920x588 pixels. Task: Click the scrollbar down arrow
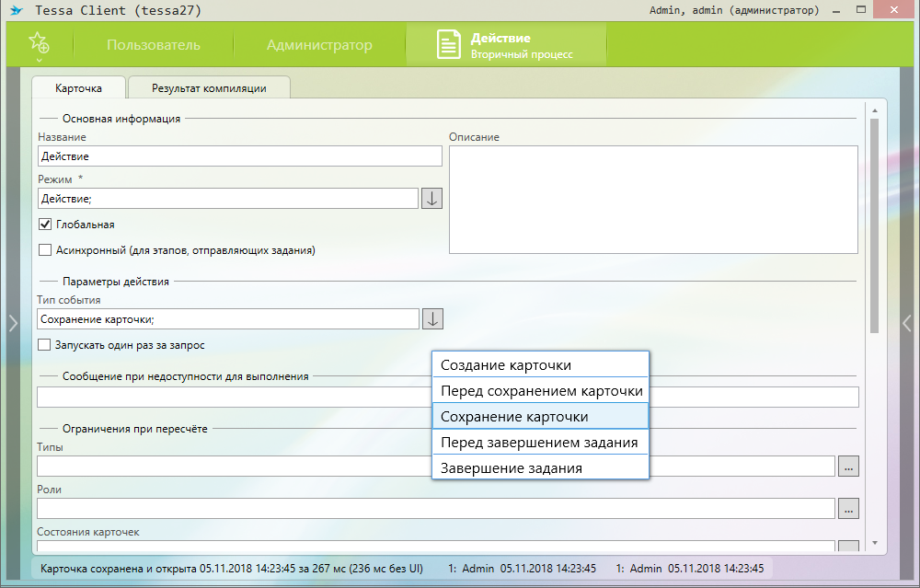(x=874, y=543)
